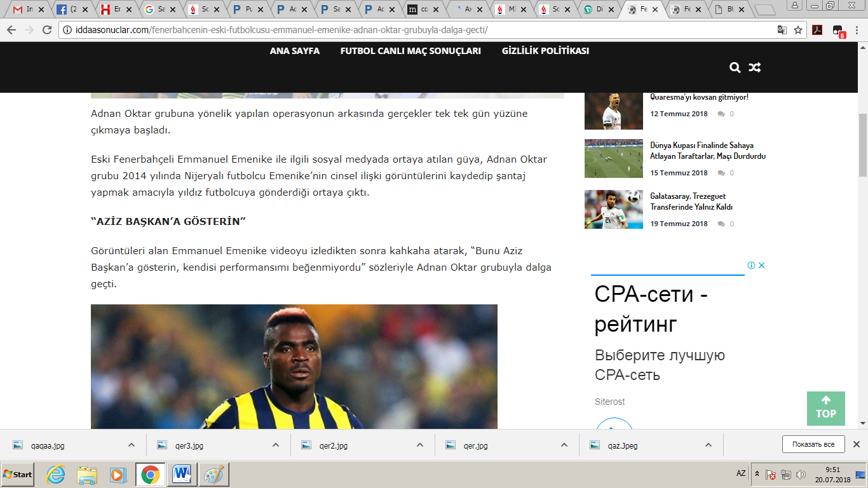This screenshot has height=488, width=868.
Task: Open Internet Explorer from the taskbar
Action: [56, 474]
